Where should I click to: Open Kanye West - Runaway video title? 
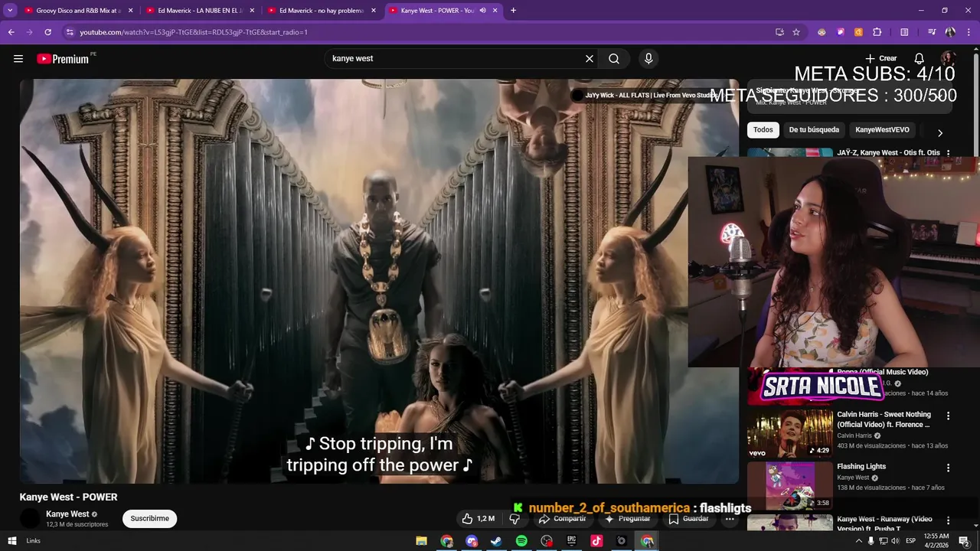(884, 523)
